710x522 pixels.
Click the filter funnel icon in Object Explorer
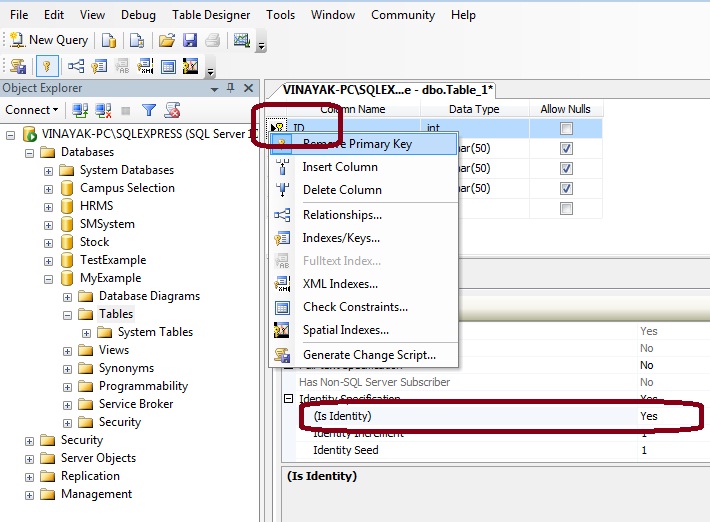(x=148, y=110)
